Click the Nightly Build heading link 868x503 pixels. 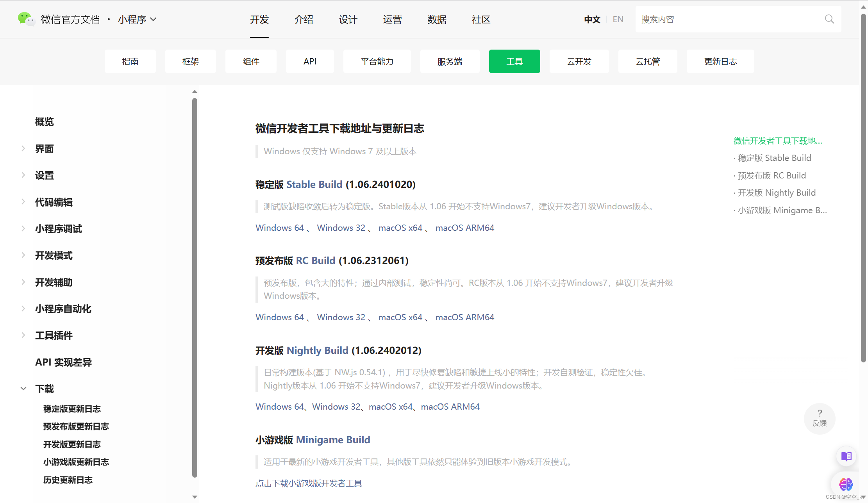(317, 350)
